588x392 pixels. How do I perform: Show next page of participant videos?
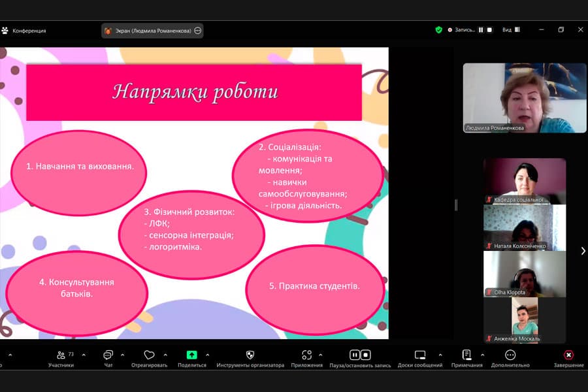coord(583,251)
